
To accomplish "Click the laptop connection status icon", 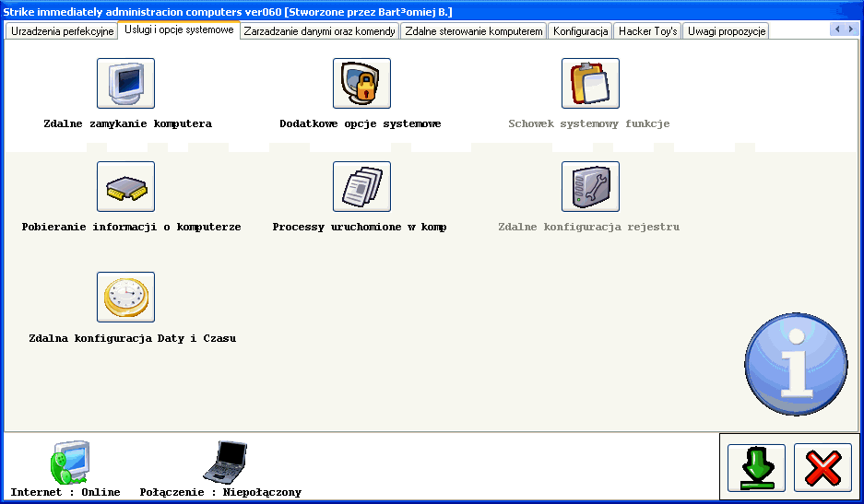I will 224,463.
